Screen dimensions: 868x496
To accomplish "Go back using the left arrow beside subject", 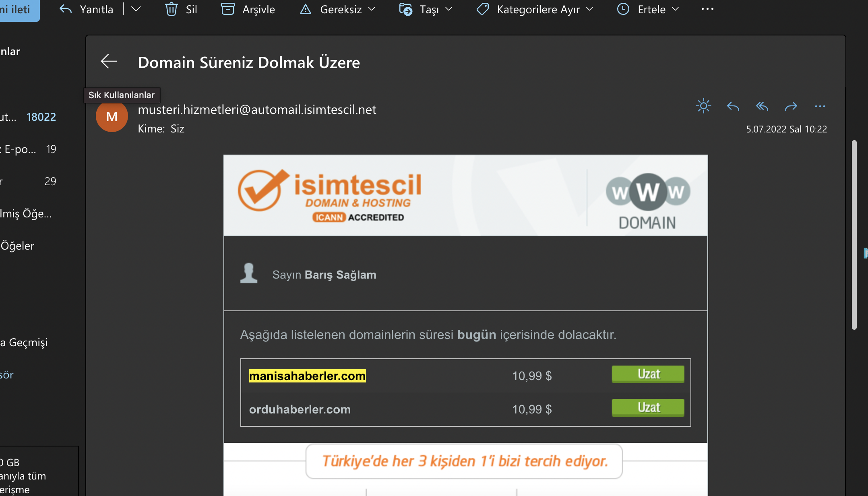I will (109, 62).
